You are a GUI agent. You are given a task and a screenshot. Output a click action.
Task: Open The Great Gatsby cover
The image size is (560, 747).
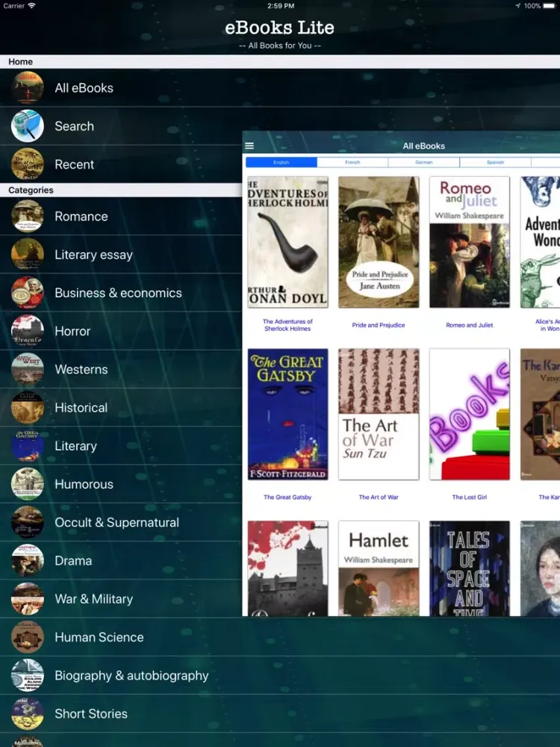[287, 414]
